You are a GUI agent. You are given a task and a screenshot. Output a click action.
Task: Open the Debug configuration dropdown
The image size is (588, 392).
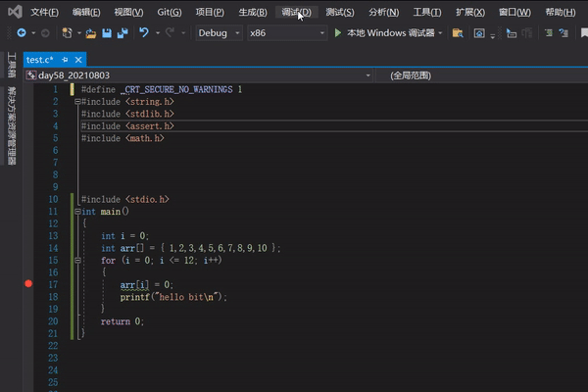(x=219, y=33)
